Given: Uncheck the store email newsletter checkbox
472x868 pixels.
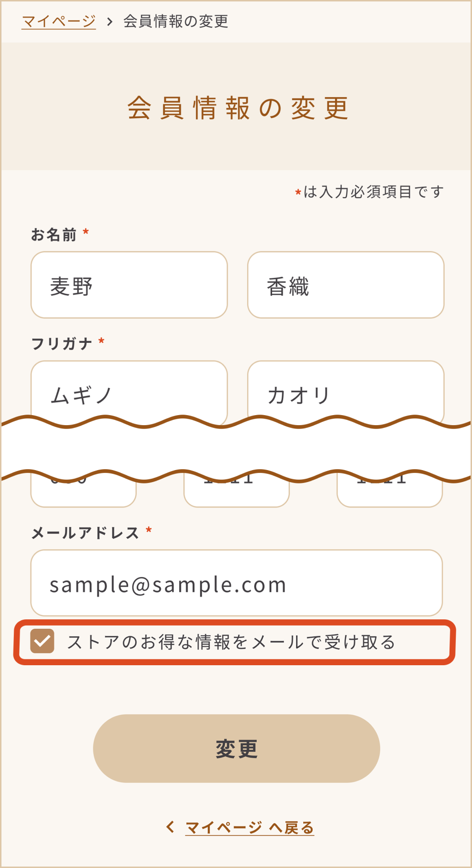Looking at the screenshot, I should 42,641.
